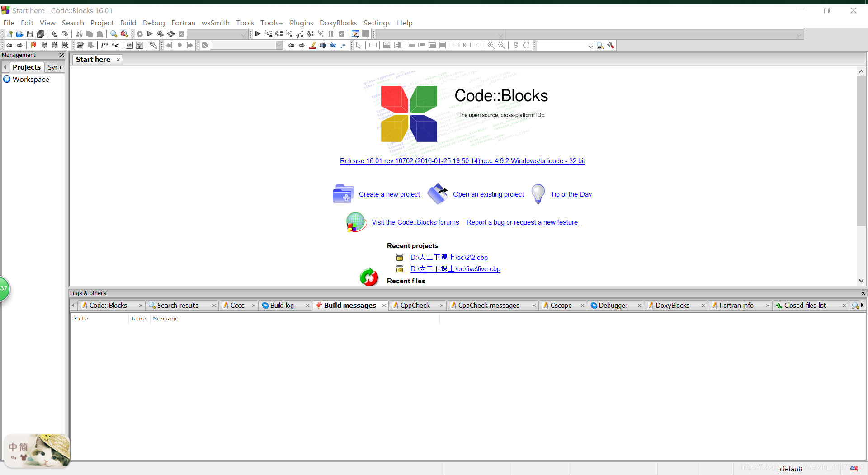Viewport: 868px width, 475px height.
Task: Open the code completion scope dropdown
Action: 441,34
